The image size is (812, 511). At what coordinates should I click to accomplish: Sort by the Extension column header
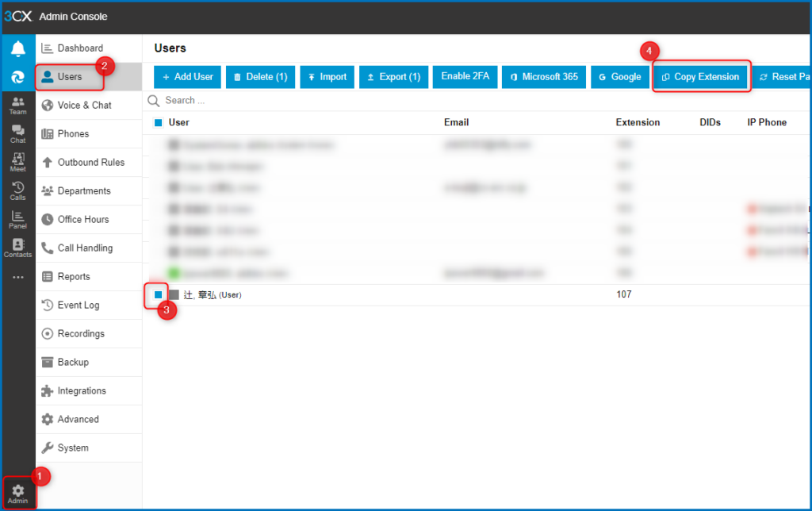coord(638,123)
